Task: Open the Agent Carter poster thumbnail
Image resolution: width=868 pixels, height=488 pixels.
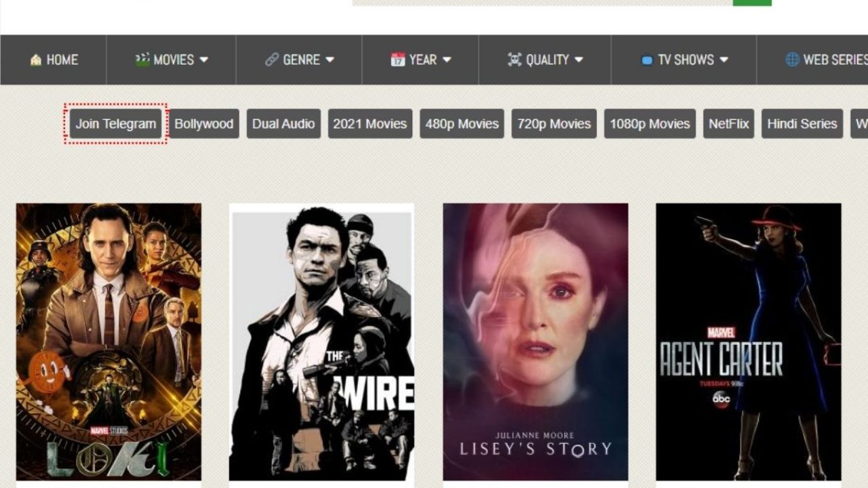Action: point(749,342)
